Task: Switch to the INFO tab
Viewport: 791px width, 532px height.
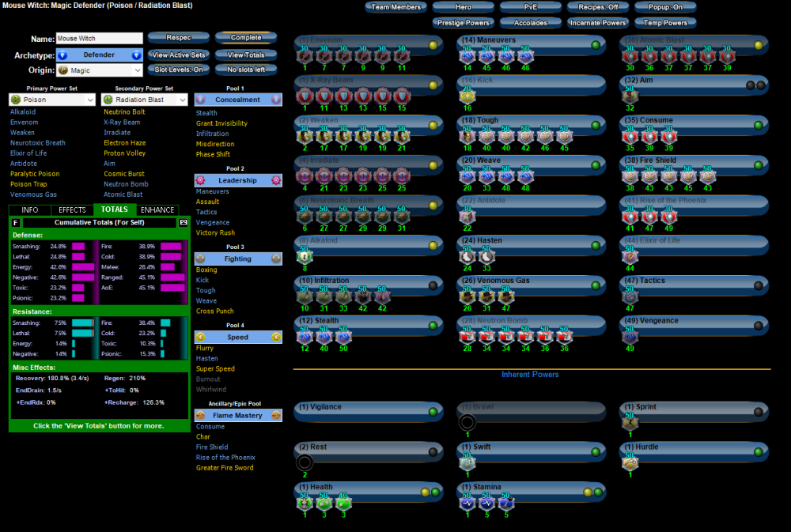Action: click(x=29, y=209)
